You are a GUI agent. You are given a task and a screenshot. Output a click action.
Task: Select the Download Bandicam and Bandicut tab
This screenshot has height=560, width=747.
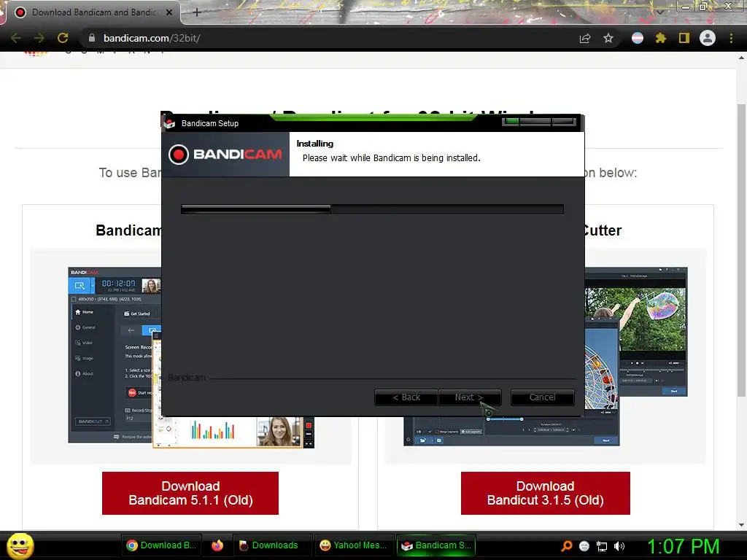pos(93,12)
